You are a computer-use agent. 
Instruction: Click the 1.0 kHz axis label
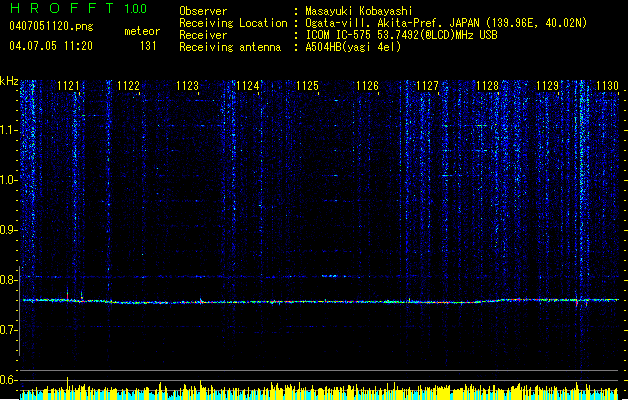click(8, 180)
